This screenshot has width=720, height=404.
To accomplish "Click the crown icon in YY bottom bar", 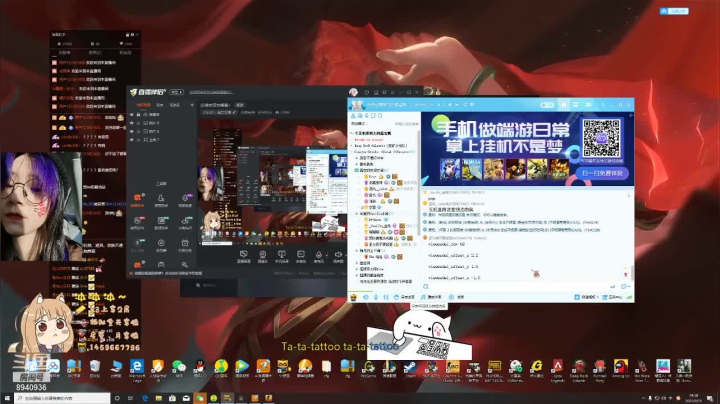I will [353, 297].
